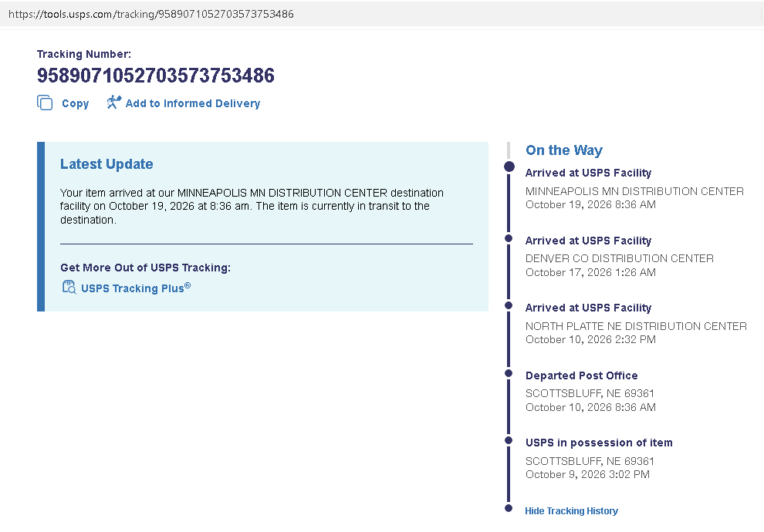Click the Get More Out of USPS Tracking label

(x=146, y=268)
